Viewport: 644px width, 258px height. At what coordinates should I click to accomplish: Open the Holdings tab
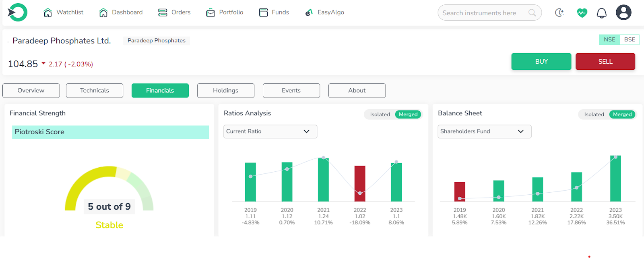tap(226, 91)
